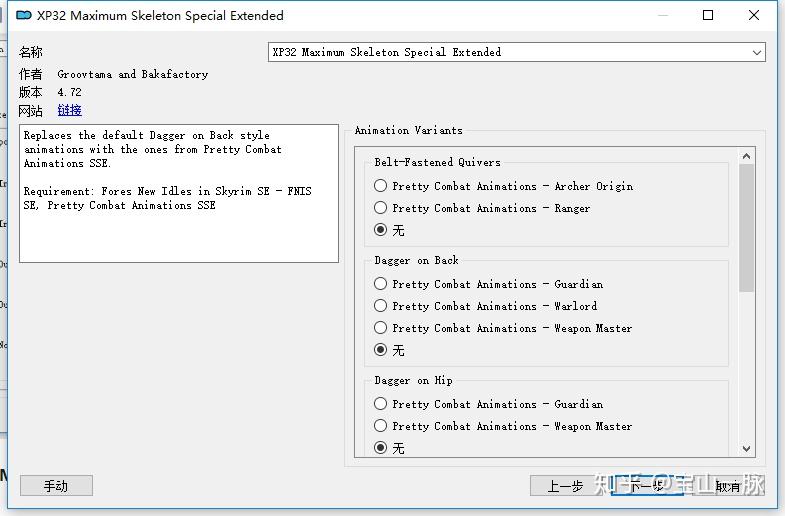Click the Animation Variants heading
This screenshot has width=785, height=516.
point(409,130)
